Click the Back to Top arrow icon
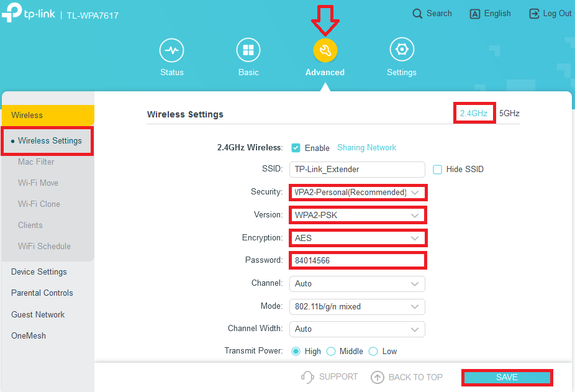 [x=377, y=377]
